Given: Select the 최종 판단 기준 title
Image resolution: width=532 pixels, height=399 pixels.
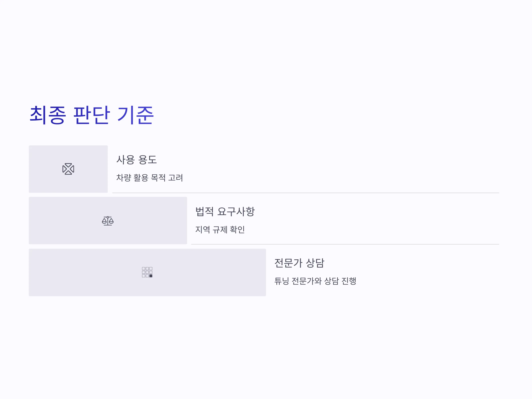Looking at the screenshot, I should [x=91, y=115].
